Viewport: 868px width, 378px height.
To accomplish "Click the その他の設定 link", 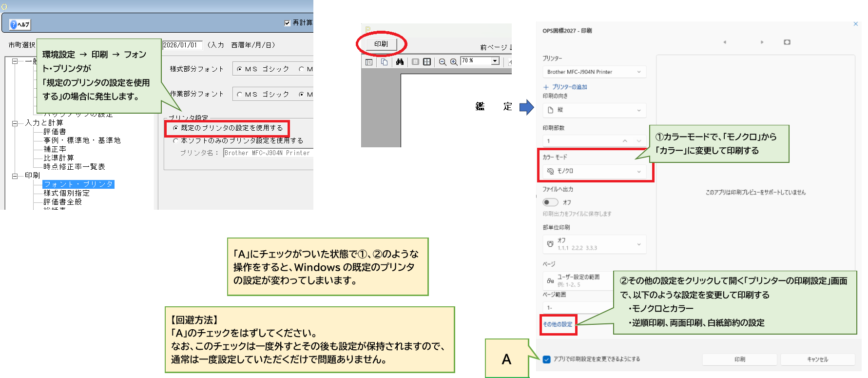I will [558, 324].
